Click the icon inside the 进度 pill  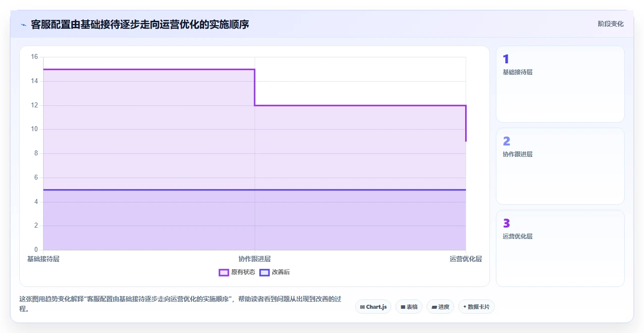click(434, 307)
